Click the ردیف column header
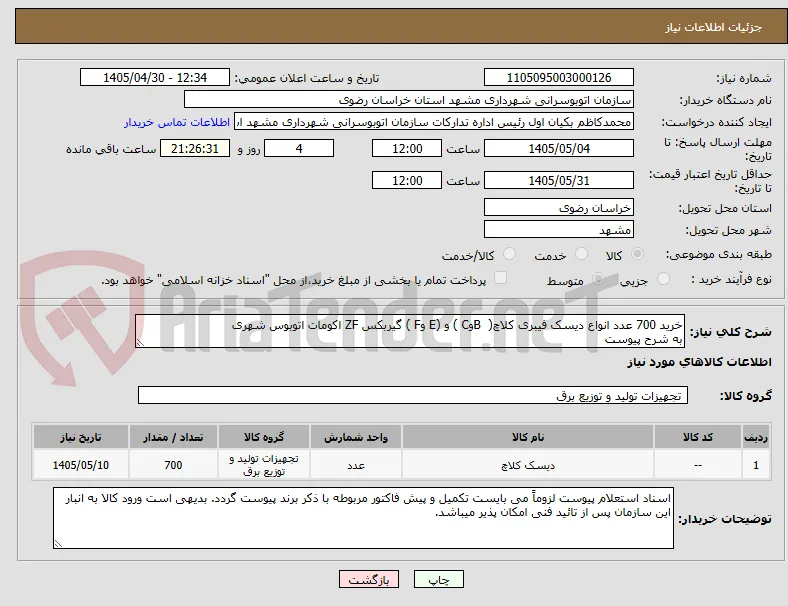The image size is (788, 606). 756,437
